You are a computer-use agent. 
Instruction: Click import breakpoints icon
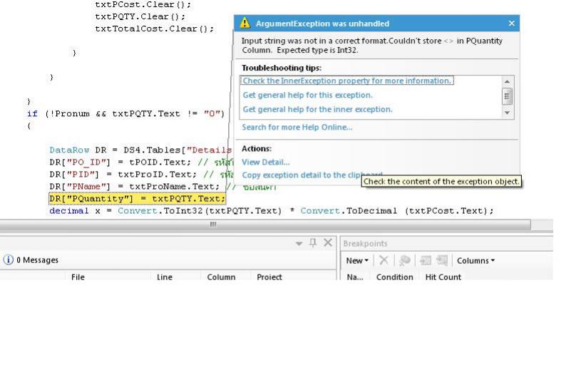click(x=442, y=260)
